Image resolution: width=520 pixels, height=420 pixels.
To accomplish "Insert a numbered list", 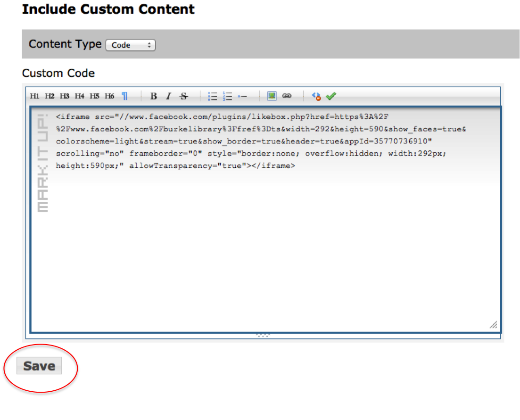I will 228,96.
